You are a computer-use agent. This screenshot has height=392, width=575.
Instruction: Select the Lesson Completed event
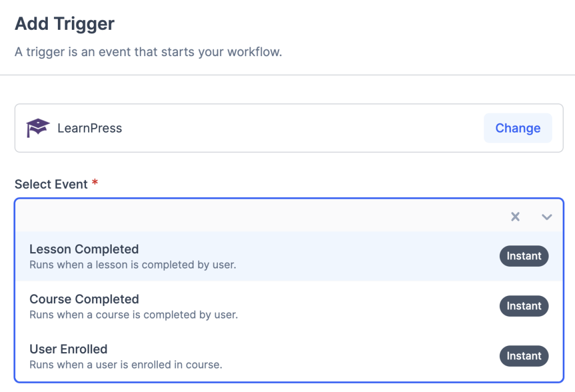point(84,249)
